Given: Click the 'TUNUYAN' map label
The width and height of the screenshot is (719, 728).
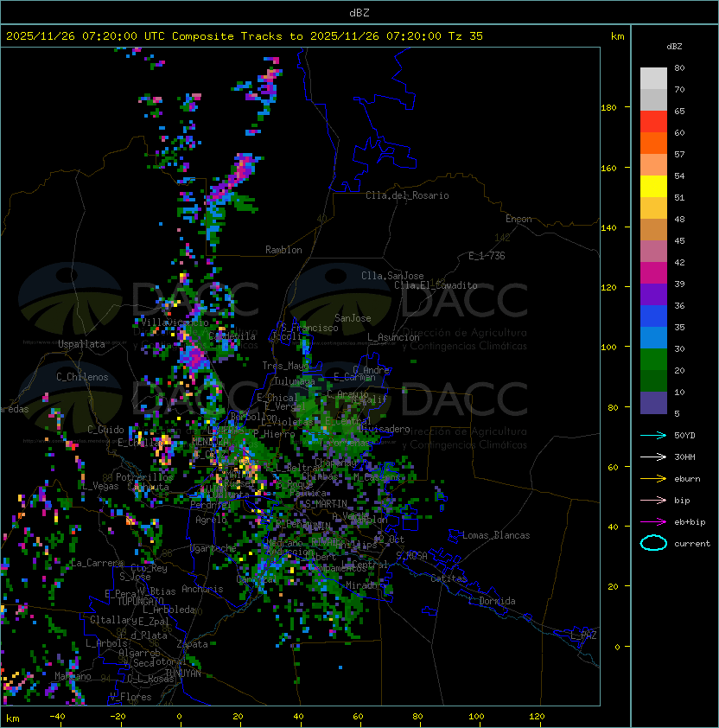Looking at the screenshot, I should click(183, 674).
